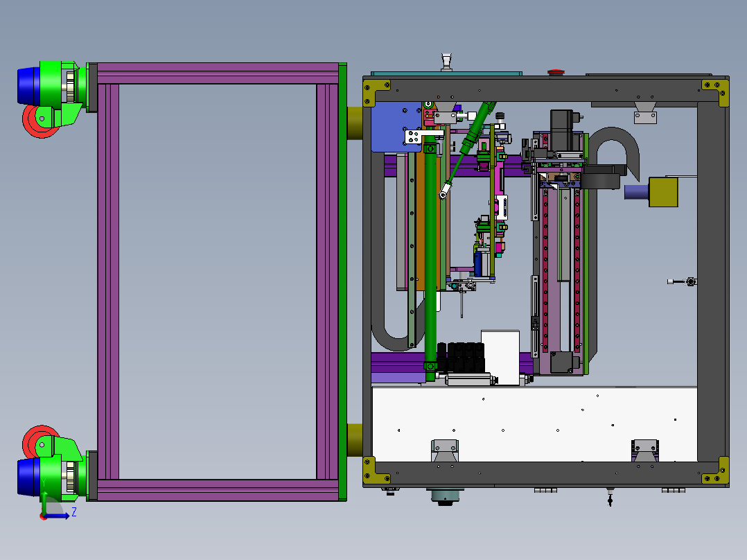Pick the black servo motor at top
Image resolution: width=747 pixels, height=560 pixels.
pyautogui.click(x=562, y=130)
